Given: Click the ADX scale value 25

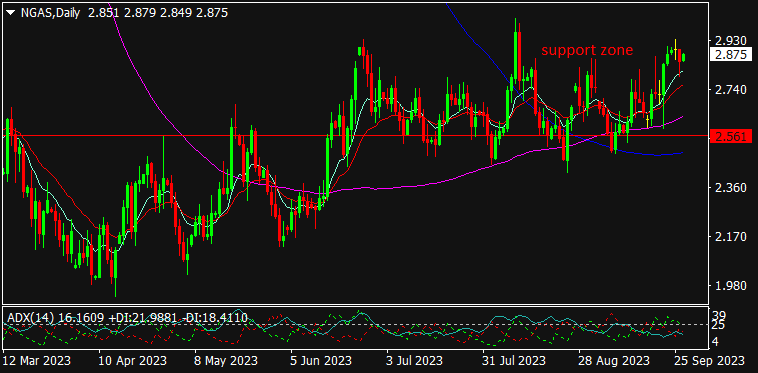Looking at the screenshot, I should pos(718,325).
